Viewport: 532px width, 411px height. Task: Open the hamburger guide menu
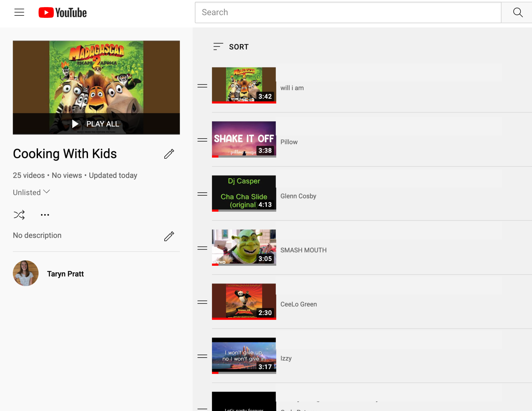(19, 12)
